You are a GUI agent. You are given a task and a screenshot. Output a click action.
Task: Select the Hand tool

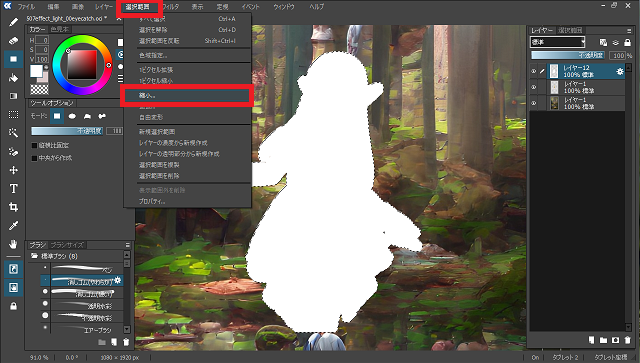[x=13, y=244]
